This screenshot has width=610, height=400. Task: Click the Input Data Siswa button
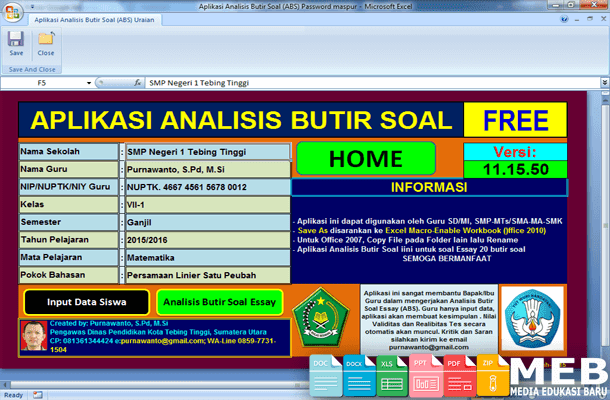coord(86,302)
